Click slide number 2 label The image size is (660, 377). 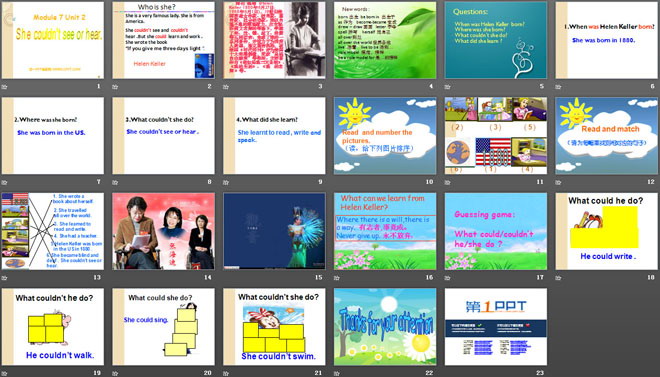coord(210,86)
